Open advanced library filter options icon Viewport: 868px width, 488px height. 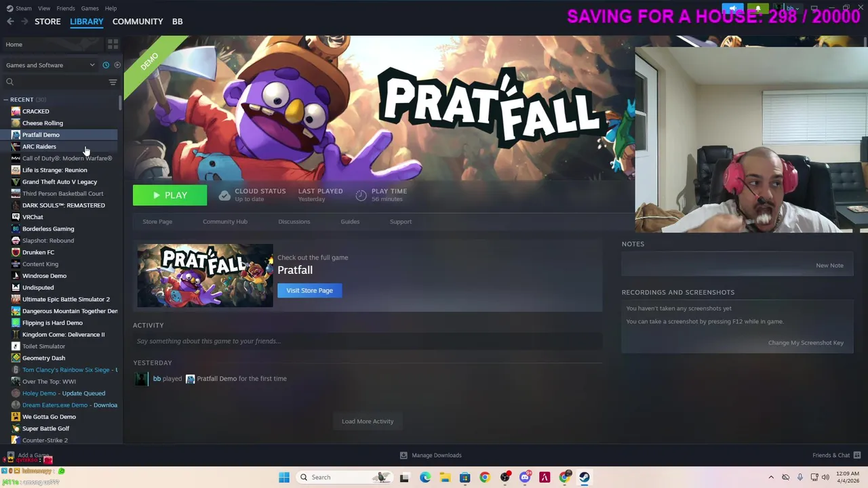click(113, 82)
